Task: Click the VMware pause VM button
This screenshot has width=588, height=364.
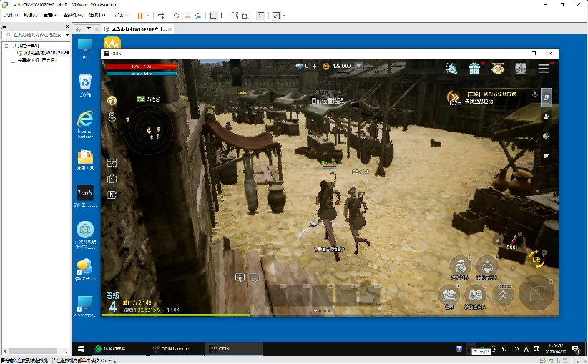Action: point(140,16)
